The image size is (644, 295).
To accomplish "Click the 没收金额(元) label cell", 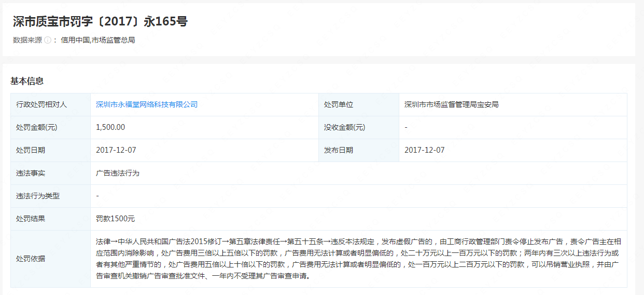I will pos(359,127).
